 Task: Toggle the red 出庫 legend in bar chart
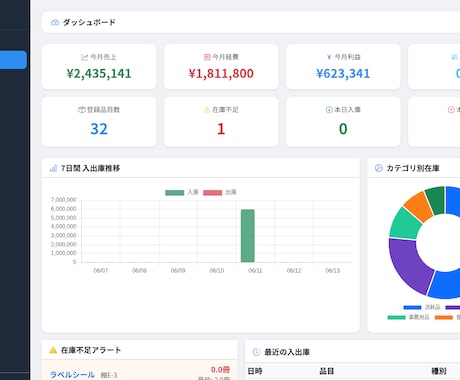[x=220, y=192]
